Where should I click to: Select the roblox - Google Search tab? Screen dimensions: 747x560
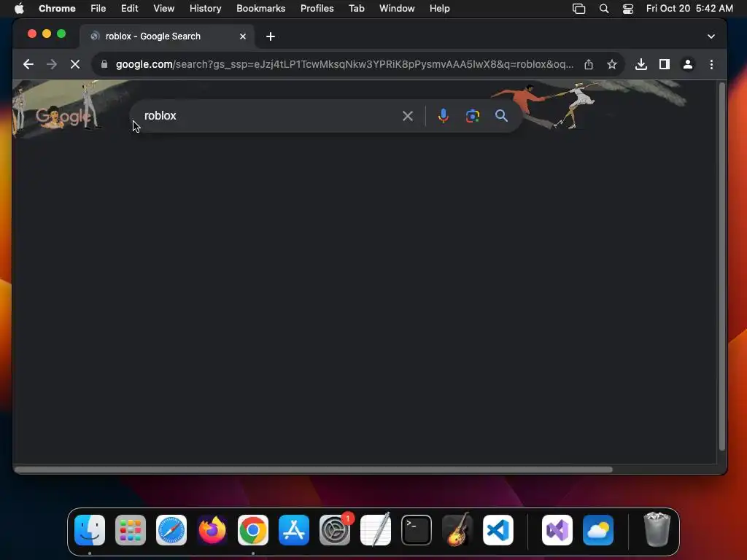click(167, 36)
